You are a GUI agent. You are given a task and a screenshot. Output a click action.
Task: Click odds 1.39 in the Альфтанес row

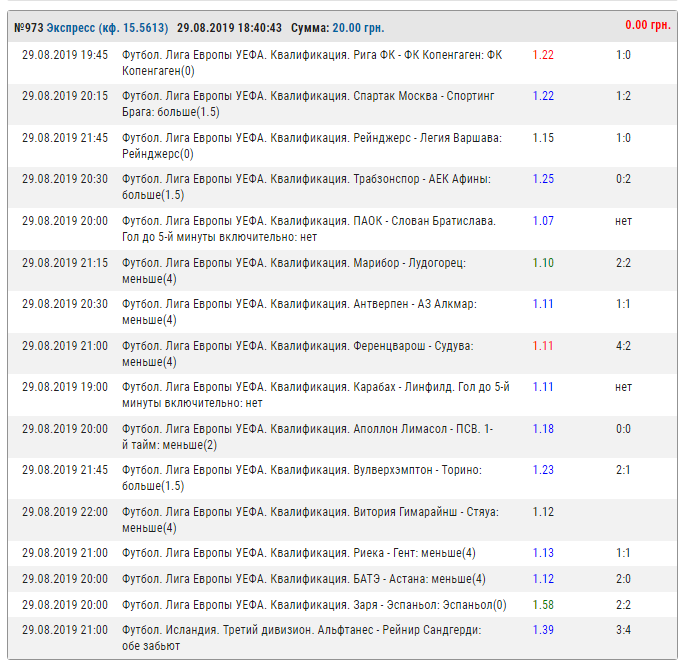click(543, 630)
